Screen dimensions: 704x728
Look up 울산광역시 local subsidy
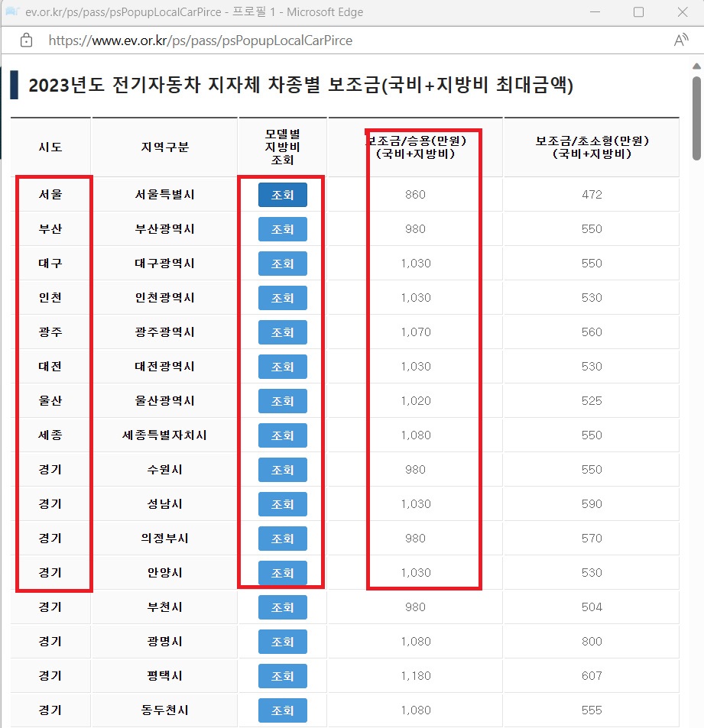coord(283,401)
